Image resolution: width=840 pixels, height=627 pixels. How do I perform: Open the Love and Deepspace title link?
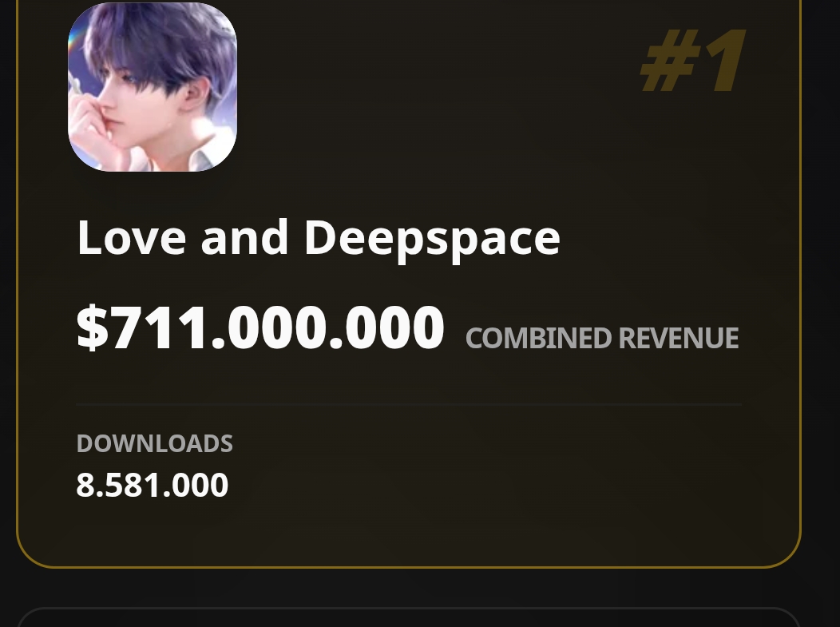click(x=319, y=239)
